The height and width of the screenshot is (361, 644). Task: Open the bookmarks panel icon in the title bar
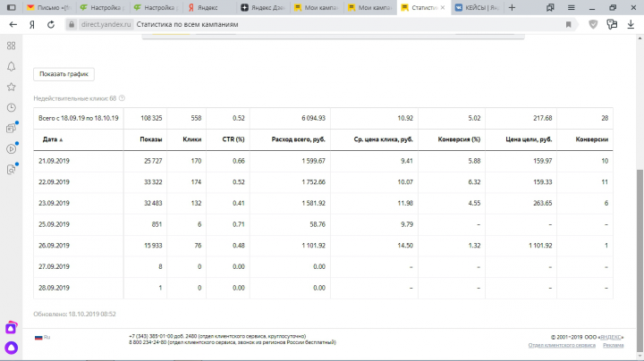pos(550,7)
